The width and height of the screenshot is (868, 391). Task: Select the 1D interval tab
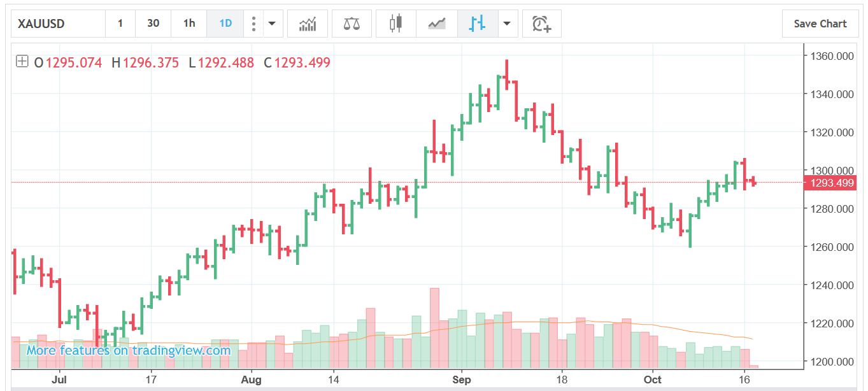coord(225,24)
